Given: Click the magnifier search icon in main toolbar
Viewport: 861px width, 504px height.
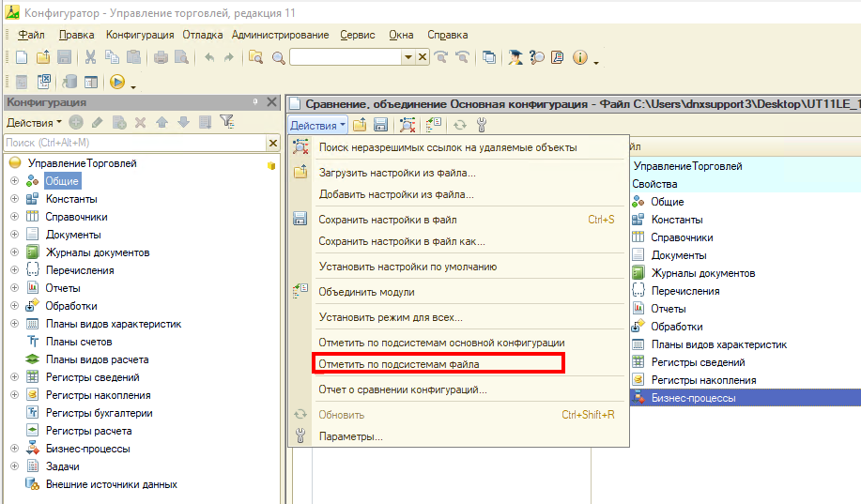Looking at the screenshot, I should [x=278, y=57].
